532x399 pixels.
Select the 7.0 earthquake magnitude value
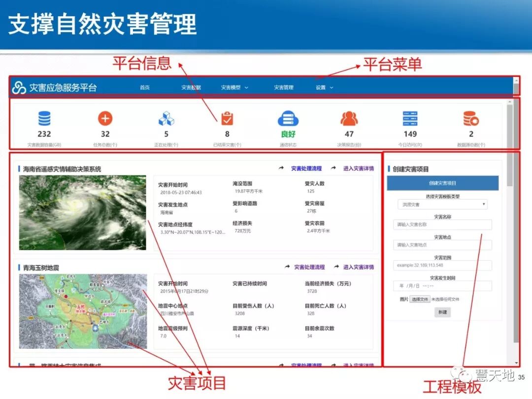pos(163,336)
